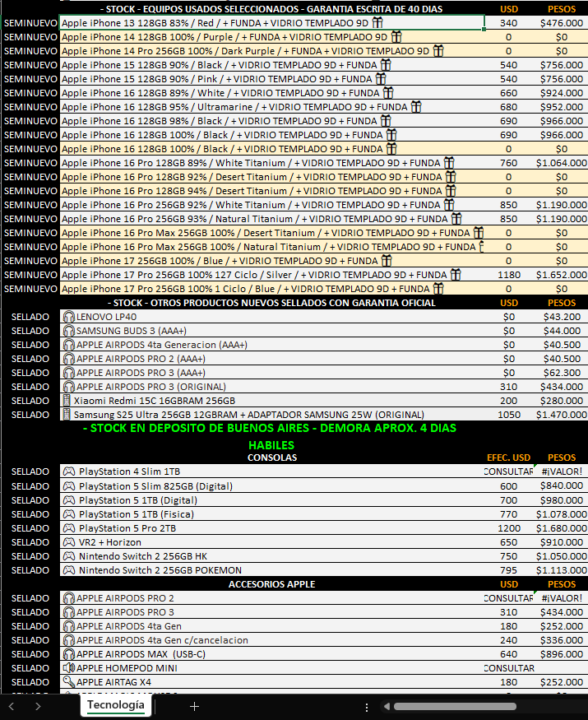The width and height of the screenshot is (588, 720).
Task: Click gift icon on iPhone 16 Ultramarine row
Action: coord(416,106)
